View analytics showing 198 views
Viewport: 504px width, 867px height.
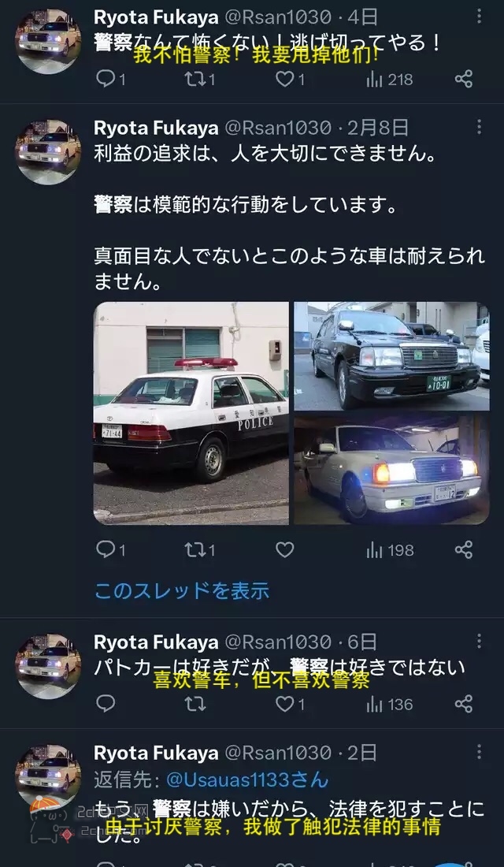[x=390, y=550]
